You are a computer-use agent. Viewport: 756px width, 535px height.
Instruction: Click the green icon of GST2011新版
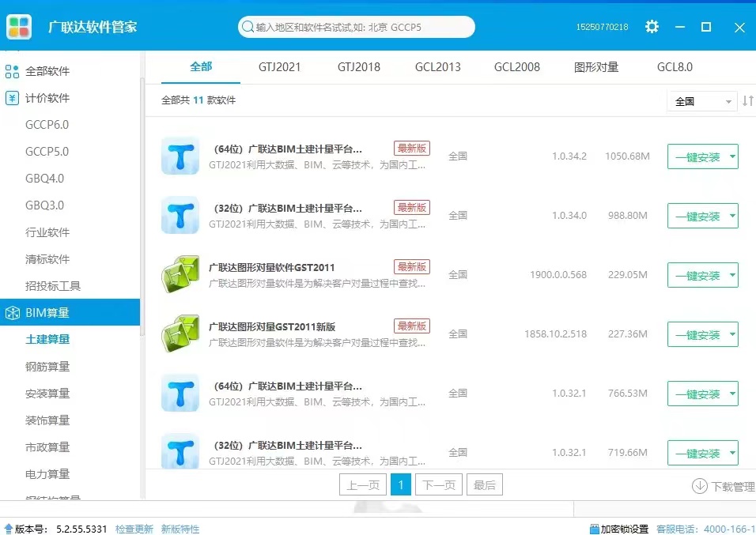180,333
